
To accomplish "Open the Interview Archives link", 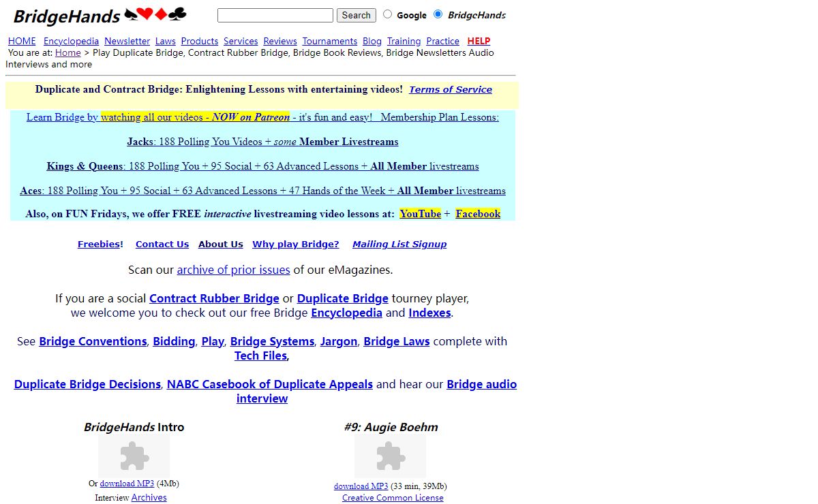I will (x=149, y=498).
